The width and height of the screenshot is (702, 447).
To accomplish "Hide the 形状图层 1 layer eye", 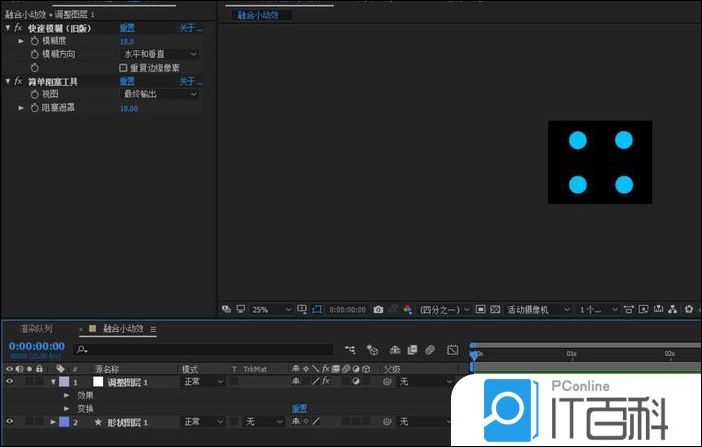I will (x=9, y=422).
